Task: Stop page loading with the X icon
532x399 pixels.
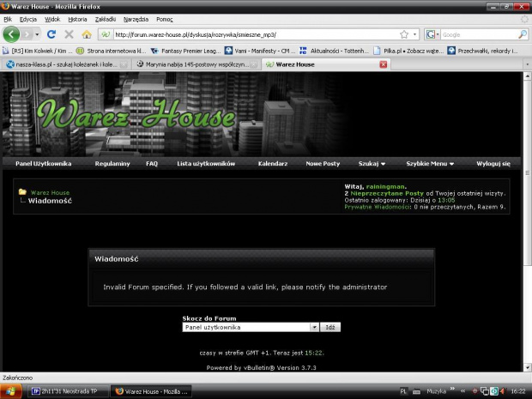Action: coord(69,34)
